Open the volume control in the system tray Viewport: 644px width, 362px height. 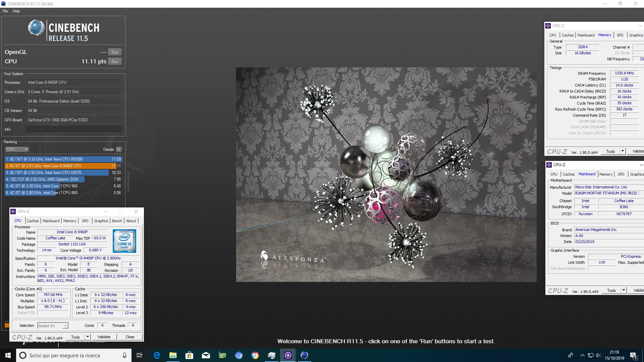point(598,355)
